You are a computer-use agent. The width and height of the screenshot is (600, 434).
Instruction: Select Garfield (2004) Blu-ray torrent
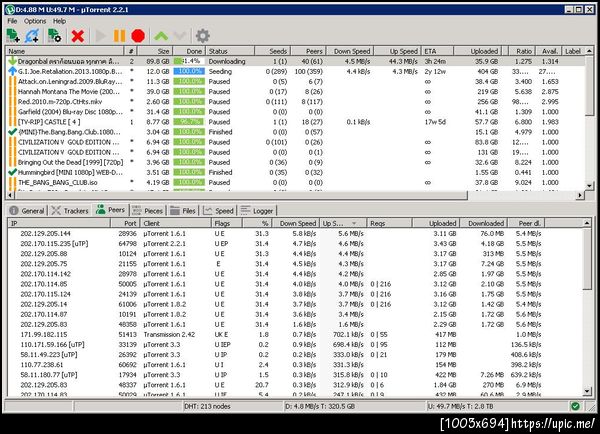(295, 112)
